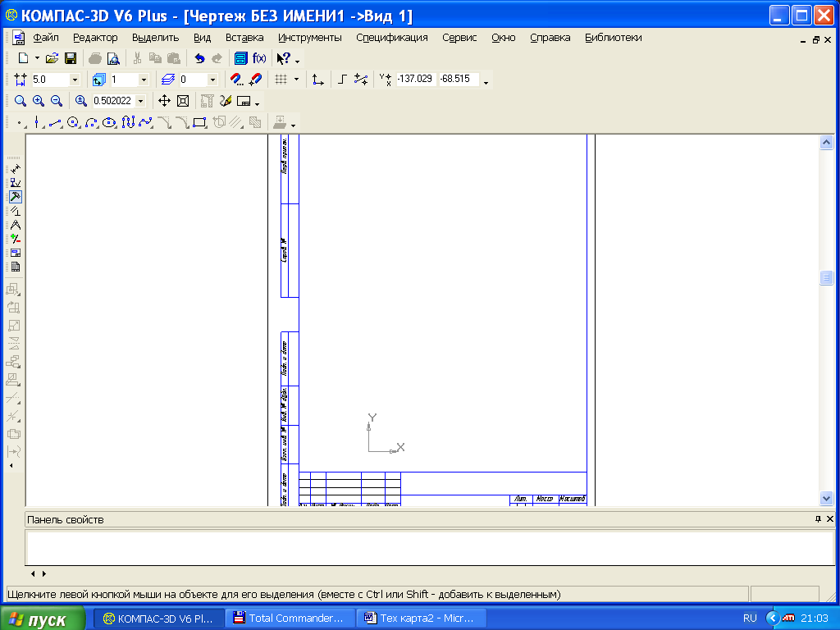The height and width of the screenshot is (630, 840).
Task: Open the layer 0 dropdown
Action: coord(212,80)
